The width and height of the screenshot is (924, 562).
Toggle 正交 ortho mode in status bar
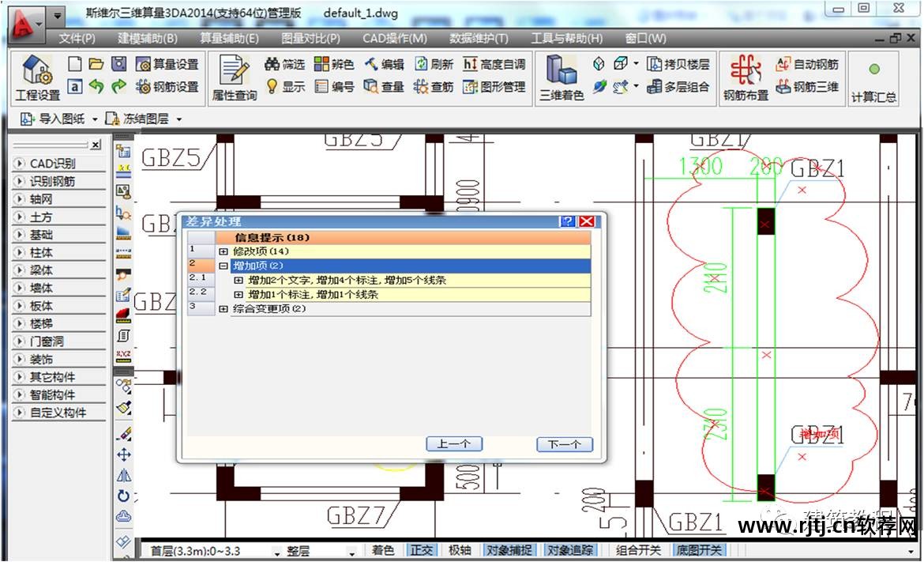(x=422, y=550)
